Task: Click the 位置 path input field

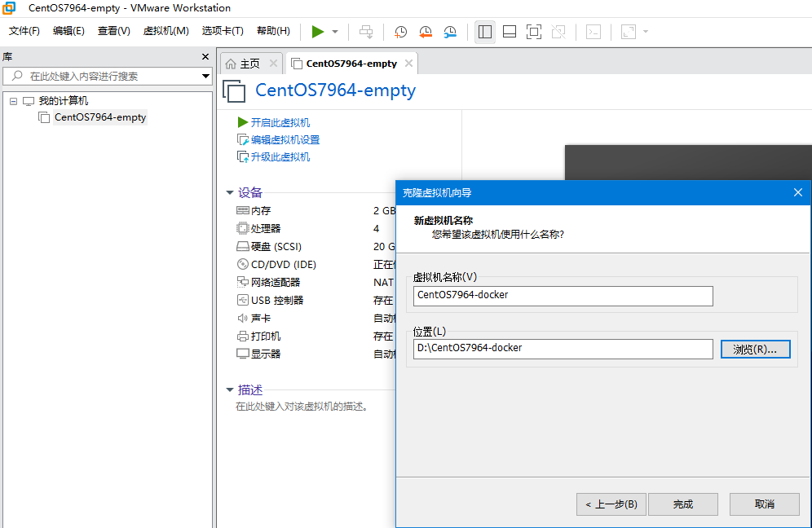Action: [x=563, y=349]
